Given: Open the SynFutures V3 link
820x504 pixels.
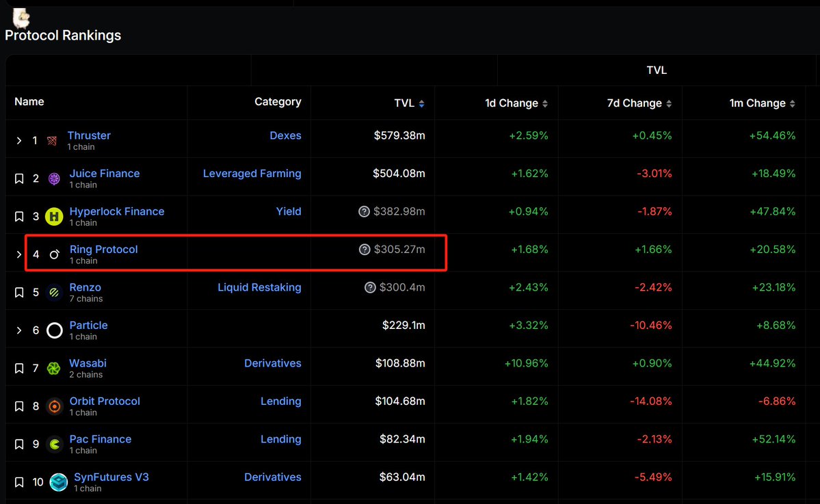Looking at the screenshot, I should click(111, 477).
